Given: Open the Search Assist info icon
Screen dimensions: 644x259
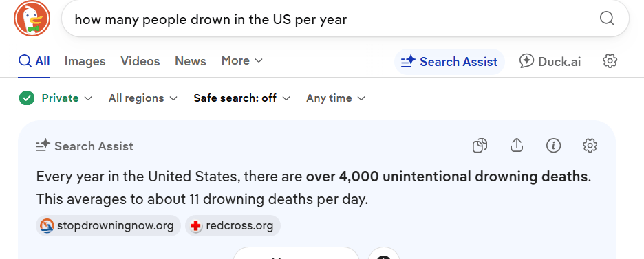Looking at the screenshot, I should point(553,146).
